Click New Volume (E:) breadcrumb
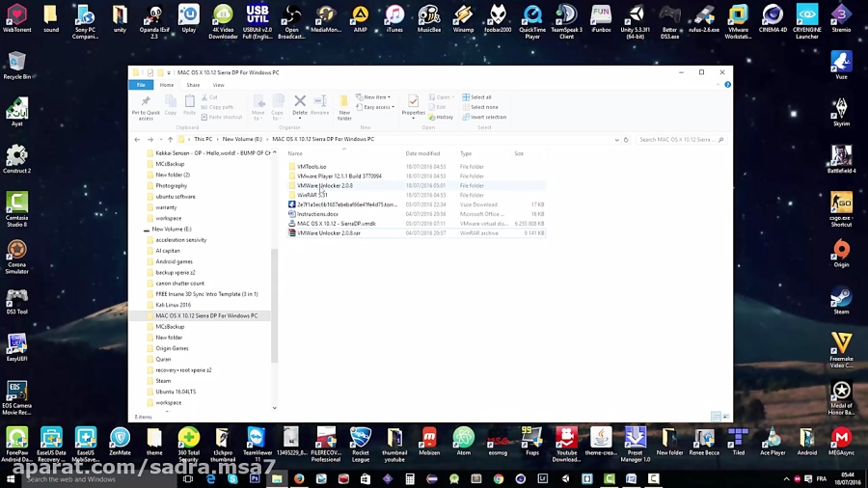Screen dimensions: 868x488 242,140
